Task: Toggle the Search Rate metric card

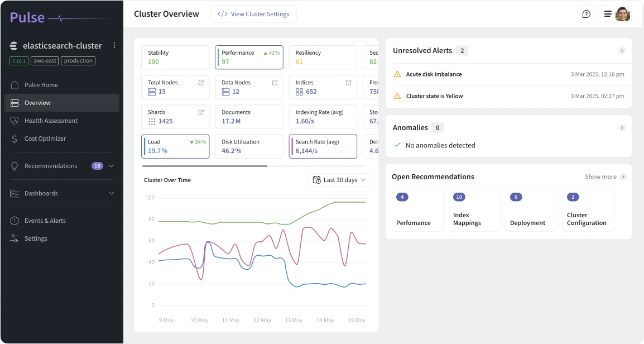Action: tap(323, 146)
